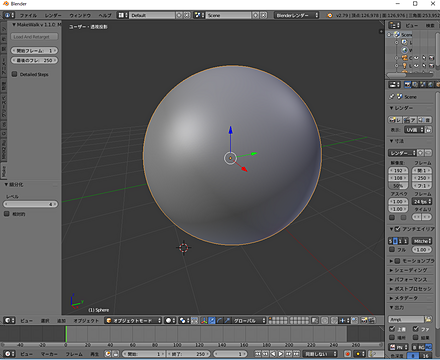Click the scene properties tab icon
Screen dimensions: 440x360
(x=423, y=85)
